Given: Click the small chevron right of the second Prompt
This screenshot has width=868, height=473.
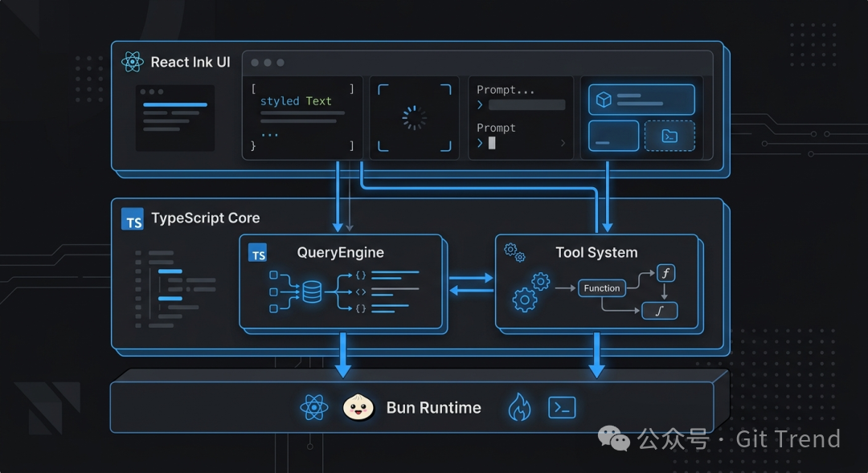Looking at the screenshot, I should (563, 143).
